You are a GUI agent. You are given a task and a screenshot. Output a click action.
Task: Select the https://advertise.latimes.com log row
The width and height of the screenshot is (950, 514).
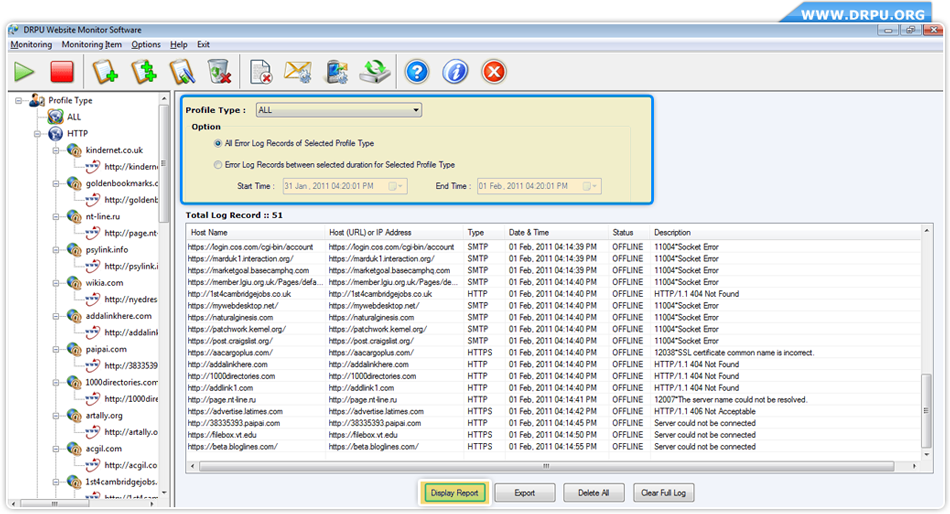(554, 412)
